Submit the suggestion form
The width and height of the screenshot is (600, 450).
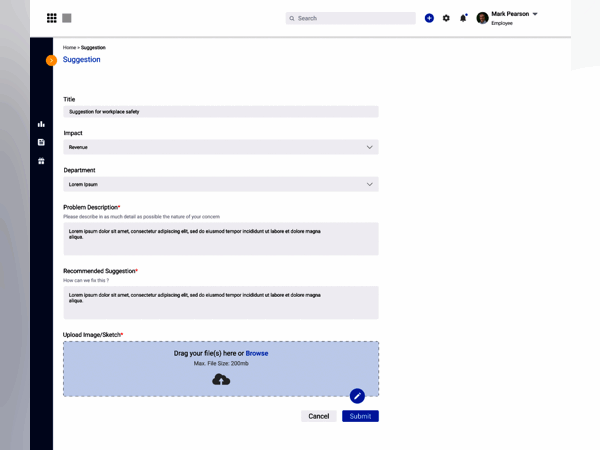(360, 416)
